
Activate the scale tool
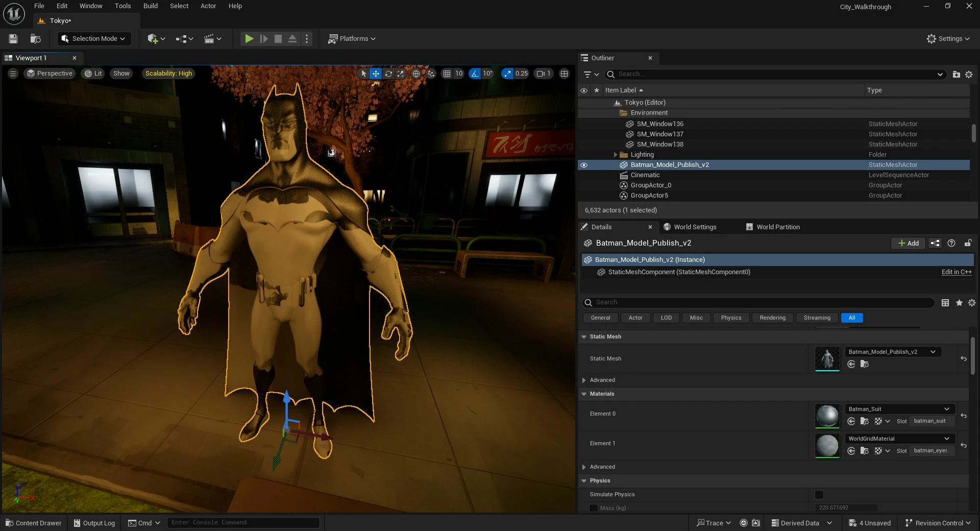(x=401, y=74)
